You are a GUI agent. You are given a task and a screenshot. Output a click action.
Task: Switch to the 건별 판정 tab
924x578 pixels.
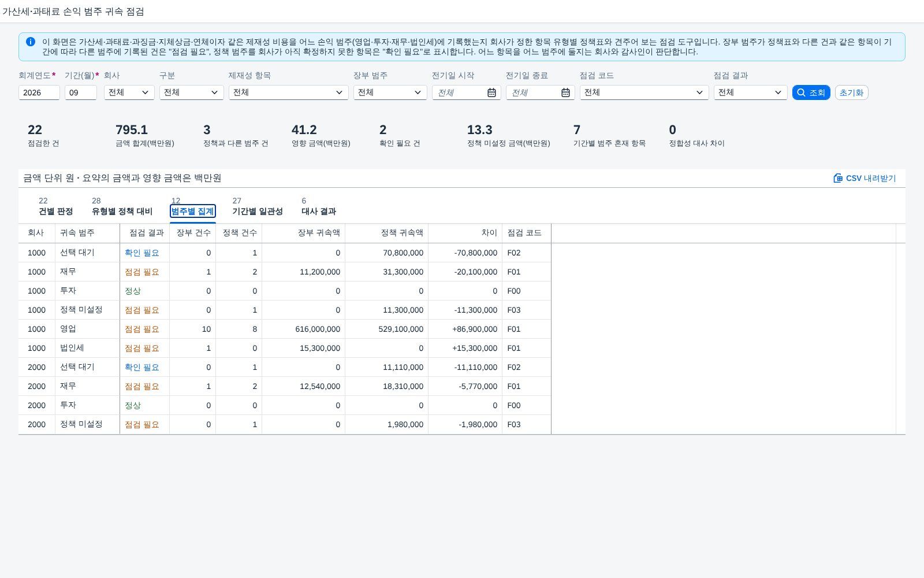click(56, 206)
